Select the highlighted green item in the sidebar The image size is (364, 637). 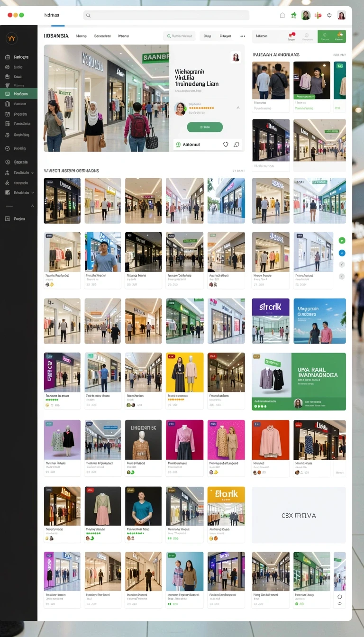pos(18,94)
